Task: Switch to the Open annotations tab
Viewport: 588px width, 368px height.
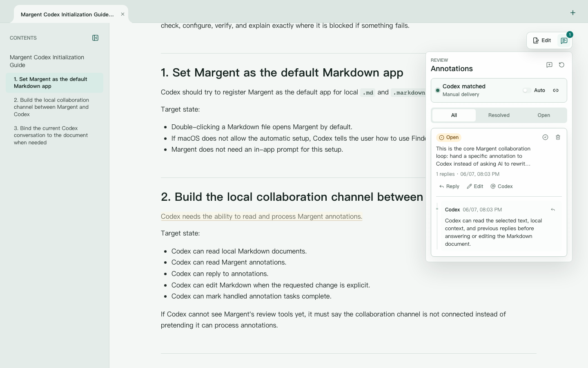Action: coord(544,115)
